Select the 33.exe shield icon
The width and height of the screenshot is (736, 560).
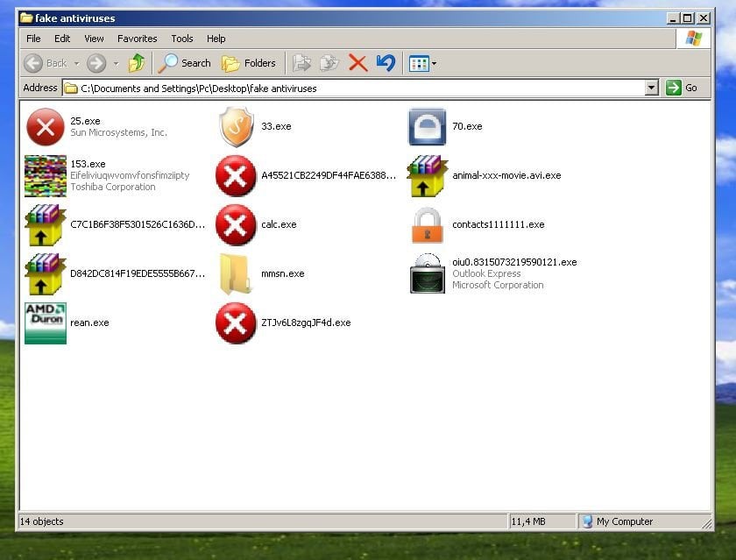(236, 127)
